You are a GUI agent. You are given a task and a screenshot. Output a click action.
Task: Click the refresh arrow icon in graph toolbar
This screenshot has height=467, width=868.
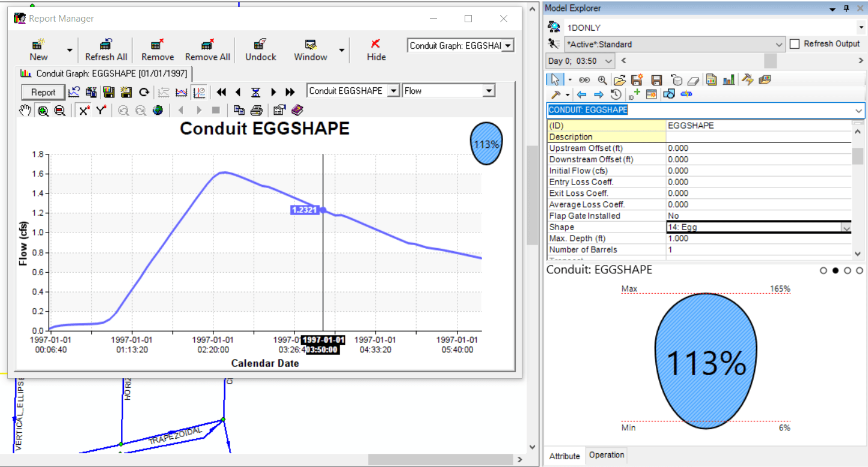[144, 92]
